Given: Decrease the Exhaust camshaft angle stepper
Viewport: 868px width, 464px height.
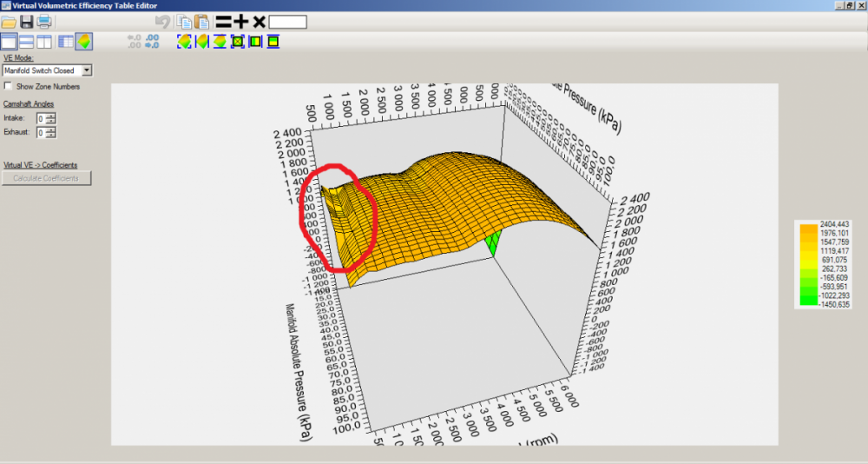Looking at the screenshot, I should tap(51, 135).
